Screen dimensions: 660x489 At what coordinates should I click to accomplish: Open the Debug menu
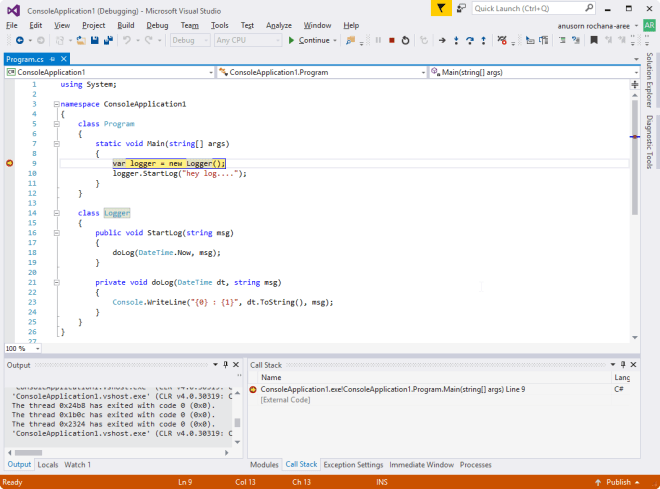tap(157, 24)
